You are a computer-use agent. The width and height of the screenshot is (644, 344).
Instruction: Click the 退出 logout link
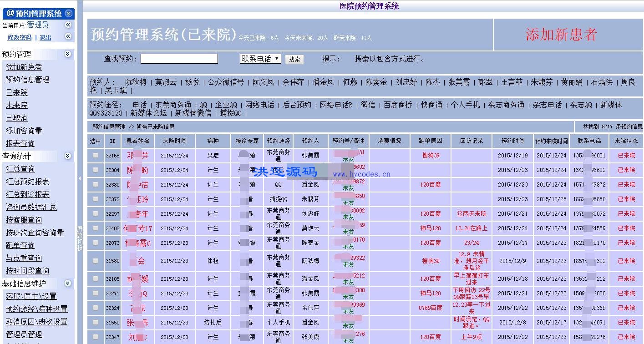point(46,38)
